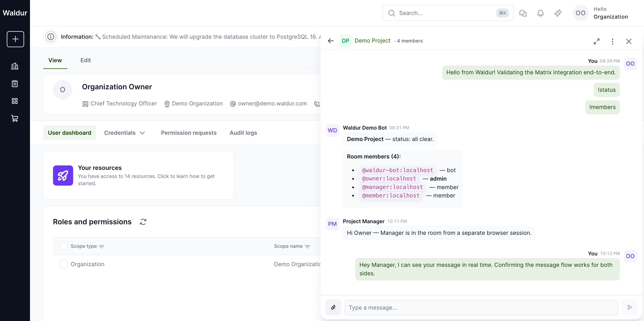This screenshot has height=321, width=644.
Task: Open the Permission requests tab
Action: [189, 133]
